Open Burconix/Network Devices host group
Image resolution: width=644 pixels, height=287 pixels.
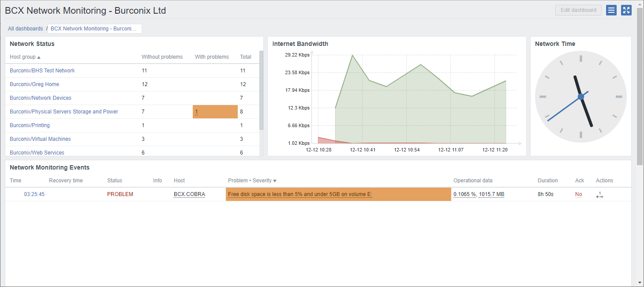click(41, 98)
